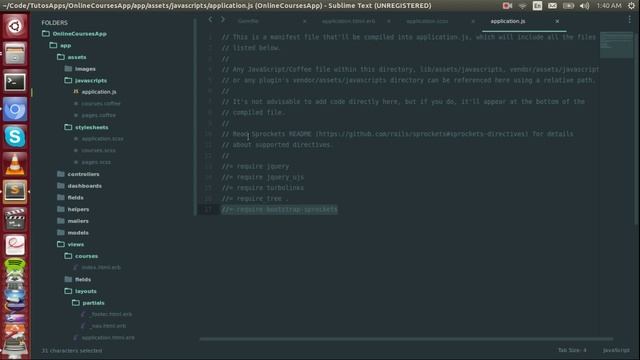640x360 pixels.
Task: Open the clapperboard video editor dock icon
Action: (15, 219)
